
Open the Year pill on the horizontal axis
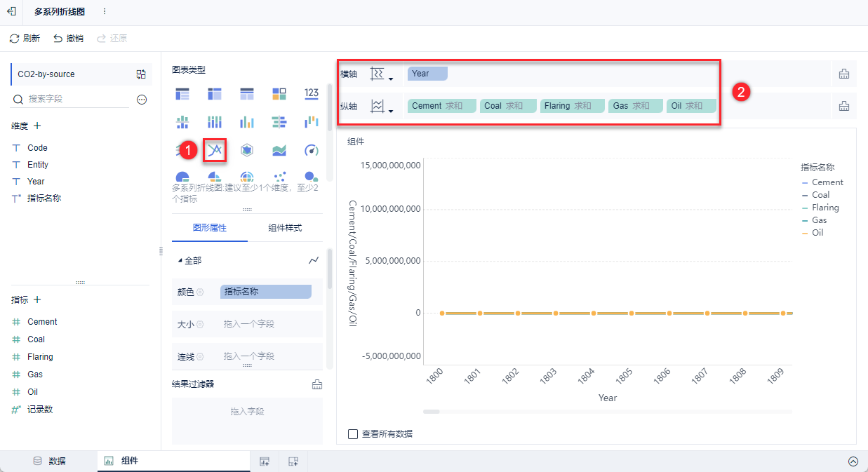click(x=427, y=74)
